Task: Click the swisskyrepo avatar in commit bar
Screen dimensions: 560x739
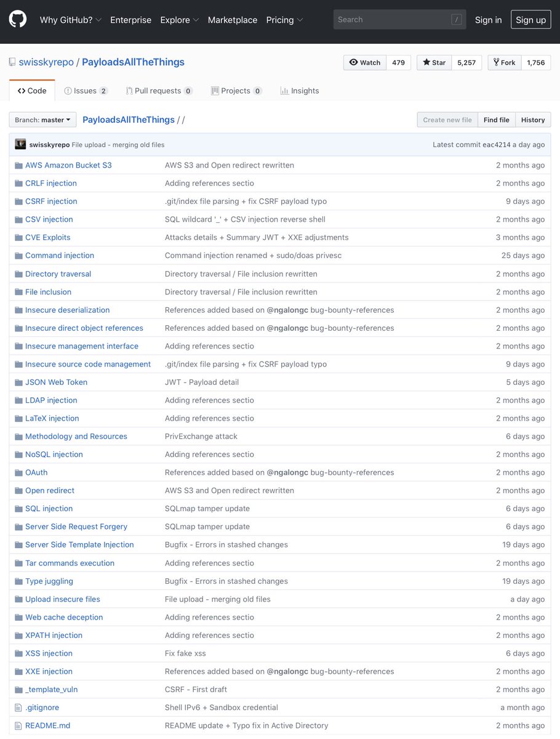Action: 20,144
